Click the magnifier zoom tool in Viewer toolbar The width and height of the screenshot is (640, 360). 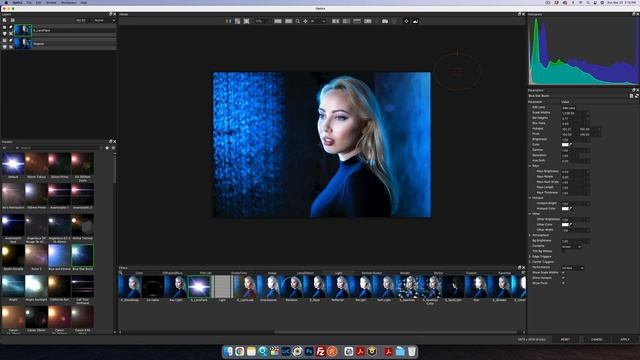(x=298, y=21)
